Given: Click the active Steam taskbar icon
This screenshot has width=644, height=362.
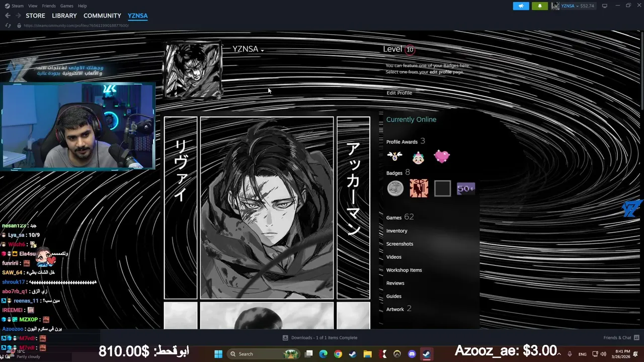Looking at the screenshot, I should 427,354.
